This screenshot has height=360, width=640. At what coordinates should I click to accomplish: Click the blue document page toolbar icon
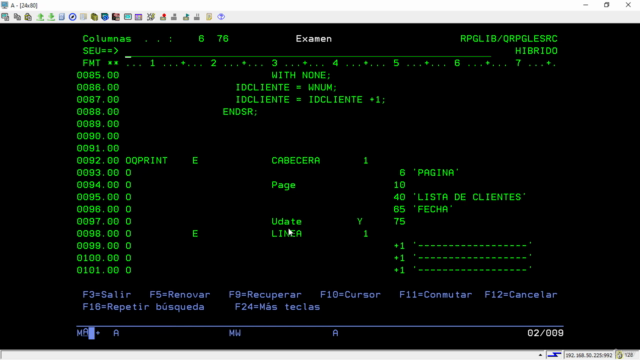click(x=62, y=17)
